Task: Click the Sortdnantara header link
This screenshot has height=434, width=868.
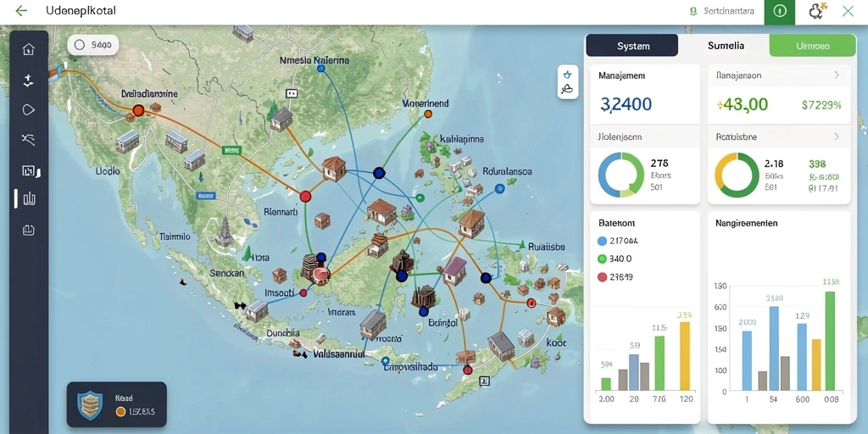Action: click(x=724, y=11)
